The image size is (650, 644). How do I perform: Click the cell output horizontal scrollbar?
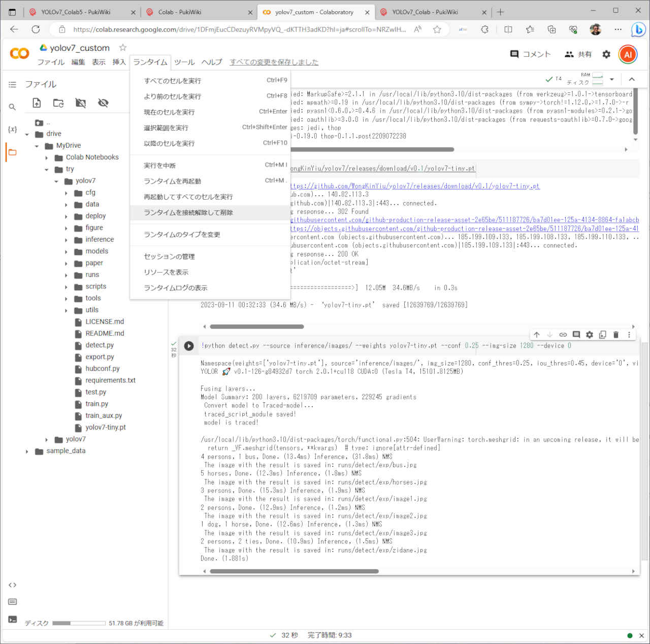click(x=294, y=571)
